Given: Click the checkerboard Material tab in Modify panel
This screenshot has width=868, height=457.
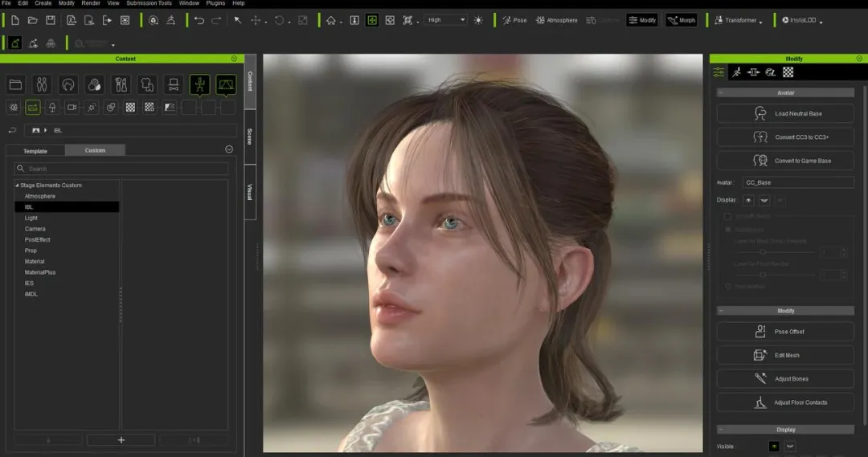Looking at the screenshot, I should click(x=788, y=72).
